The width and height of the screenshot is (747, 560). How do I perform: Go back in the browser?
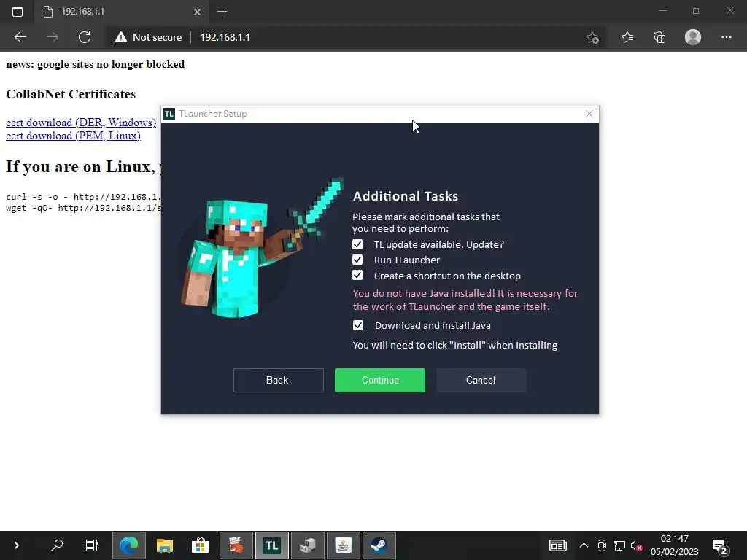tap(20, 37)
